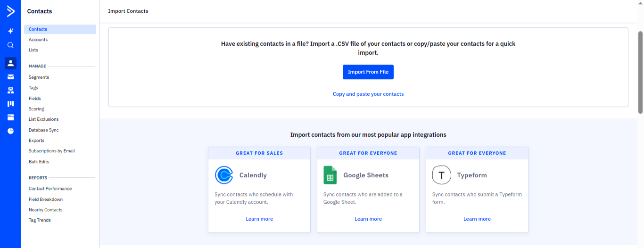Open Learn more under Calendly

(x=259, y=219)
